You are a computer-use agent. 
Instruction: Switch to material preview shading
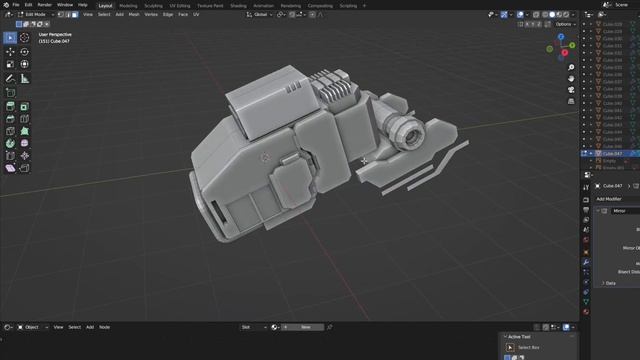pyautogui.click(x=559, y=14)
